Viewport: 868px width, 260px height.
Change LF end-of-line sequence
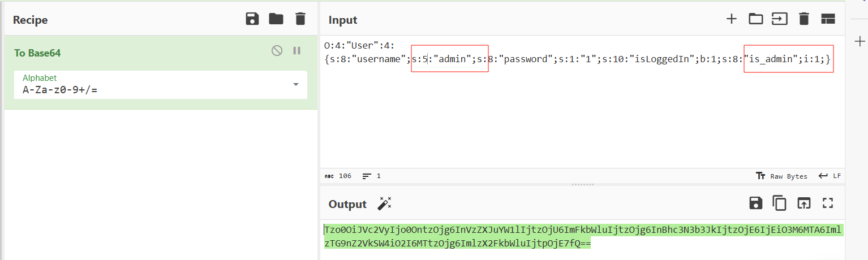[831, 176]
